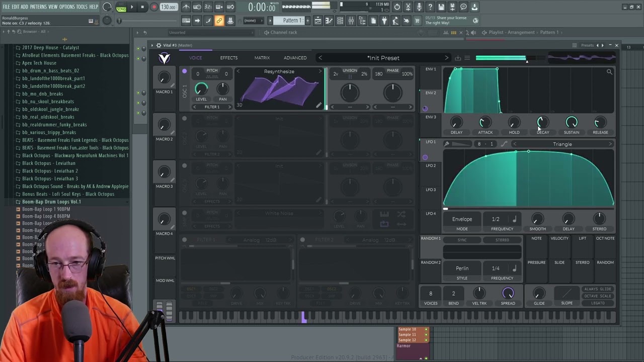The image size is (644, 362).
Task: Click the save project floppy disk icon
Action: point(441,7)
